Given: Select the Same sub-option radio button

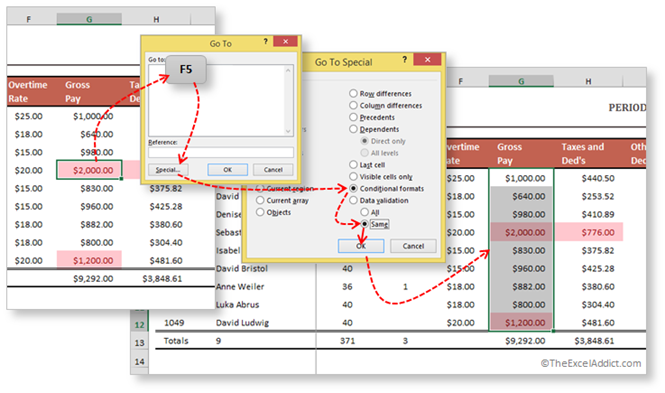Looking at the screenshot, I should (364, 224).
